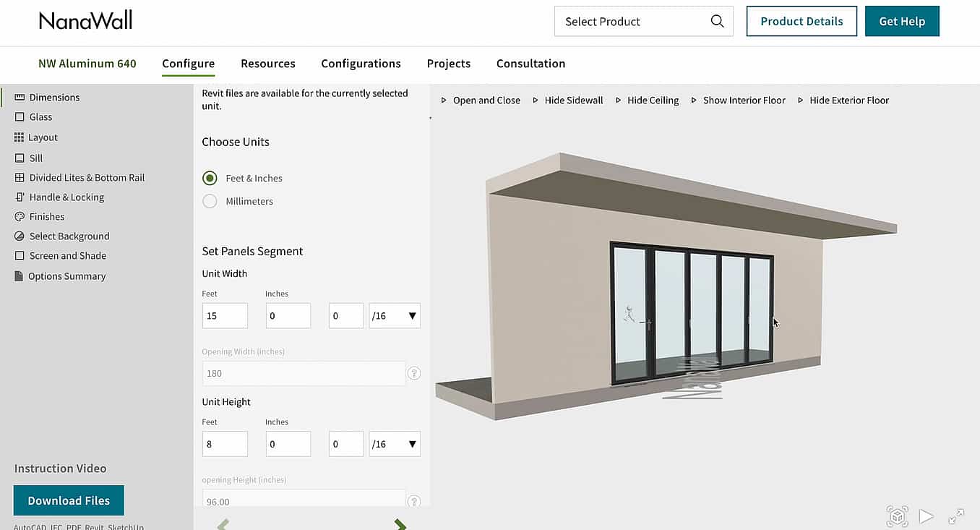Switch to the Configurations tab
The image size is (980, 530).
(x=361, y=64)
